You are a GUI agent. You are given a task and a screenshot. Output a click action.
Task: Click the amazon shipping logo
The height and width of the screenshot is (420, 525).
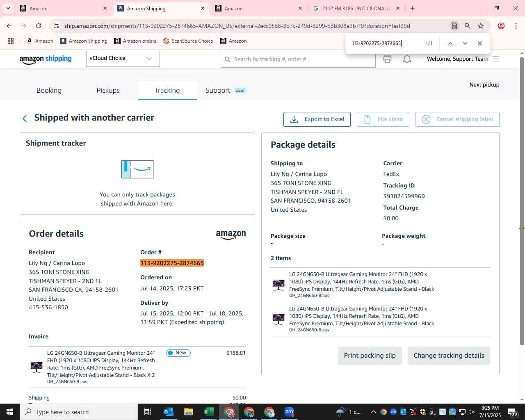click(46, 59)
